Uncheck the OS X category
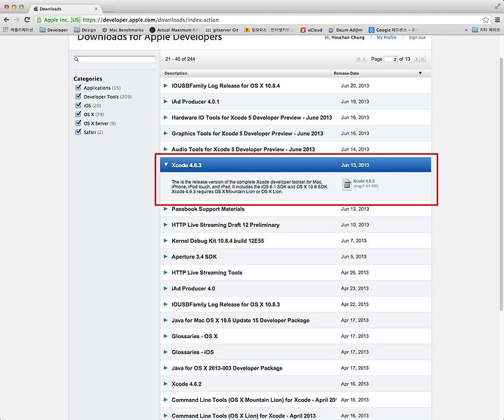The width and height of the screenshot is (504, 420). click(x=78, y=114)
